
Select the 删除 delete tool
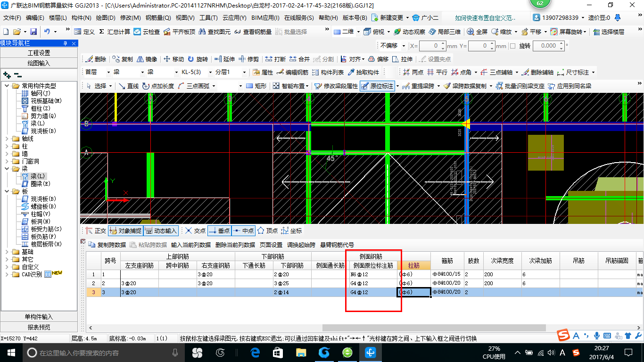click(96, 59)
